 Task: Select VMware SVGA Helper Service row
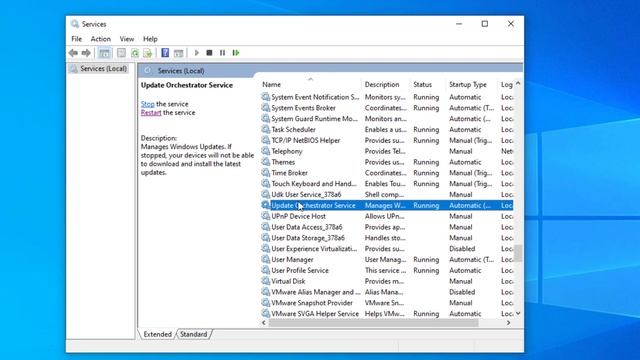[x=387, y=314]
